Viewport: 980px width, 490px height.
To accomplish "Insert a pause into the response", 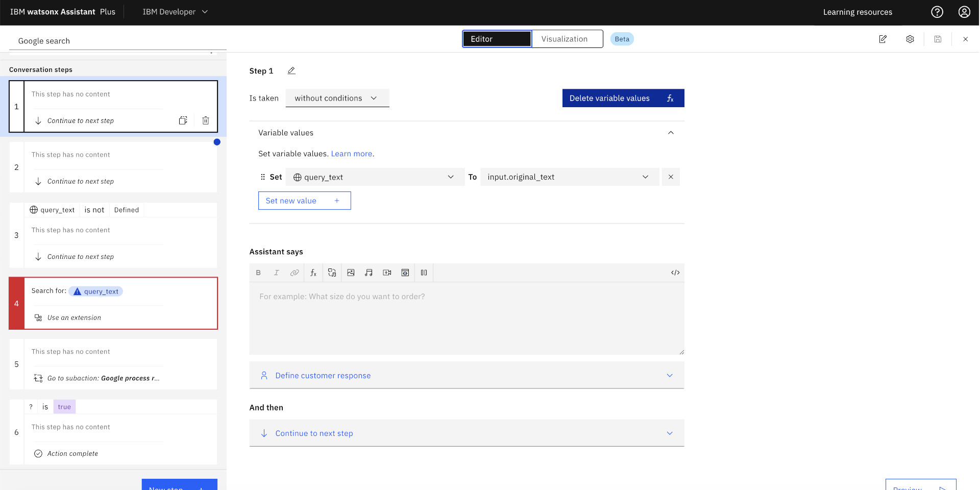I will pyautogui.click(x=424, y=273).
